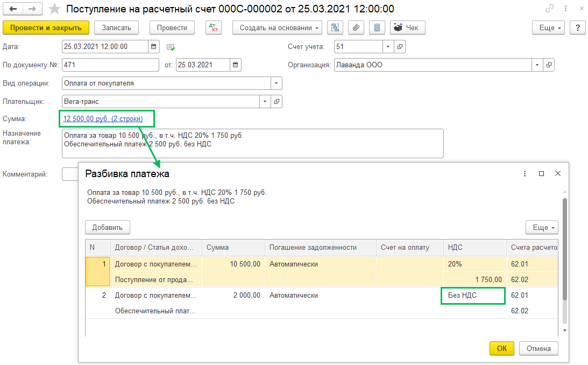Open help with the question mark button
Viewport: 588px width, 365px height.
click(x=577, y=28)
